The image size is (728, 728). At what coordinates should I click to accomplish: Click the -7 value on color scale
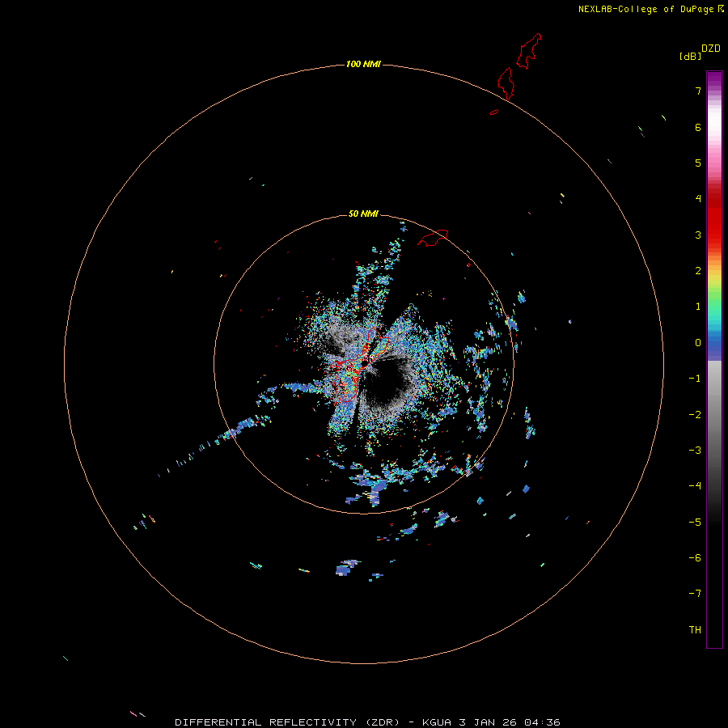pyautogui.click(x=695, y=594)
